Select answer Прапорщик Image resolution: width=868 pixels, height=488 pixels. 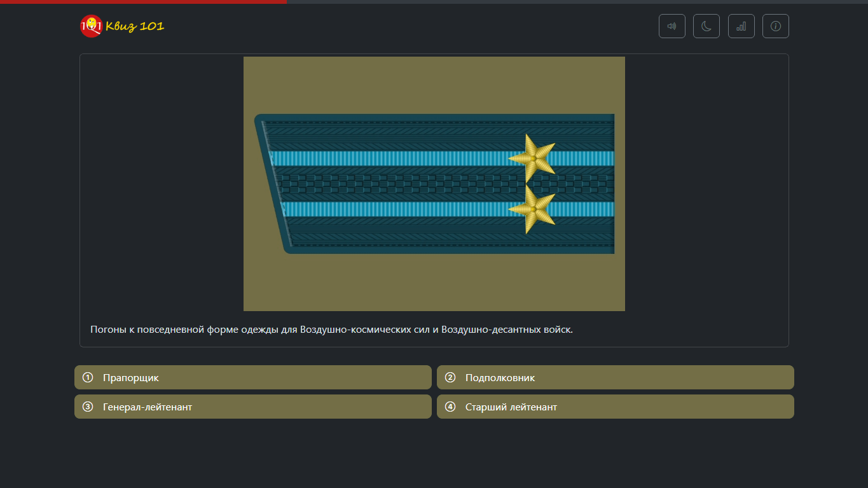[x=252, y=377]
